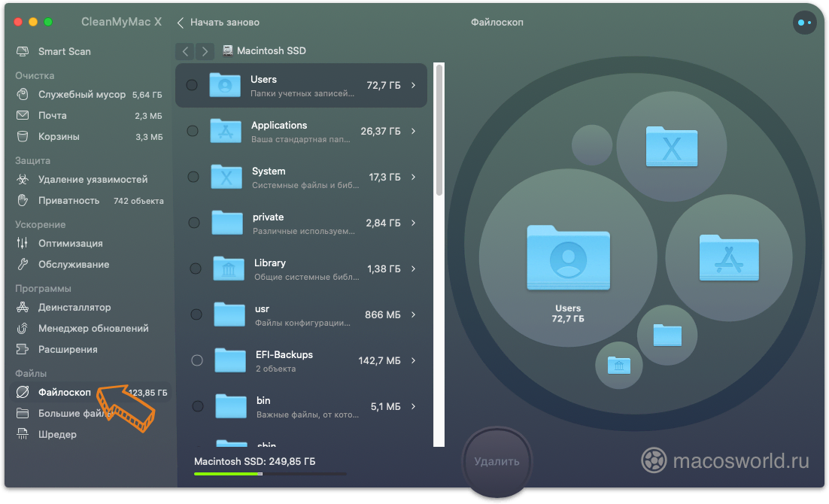Click the private folder icon in the list
The image size is (829, 504).
(x=227, y=223)
